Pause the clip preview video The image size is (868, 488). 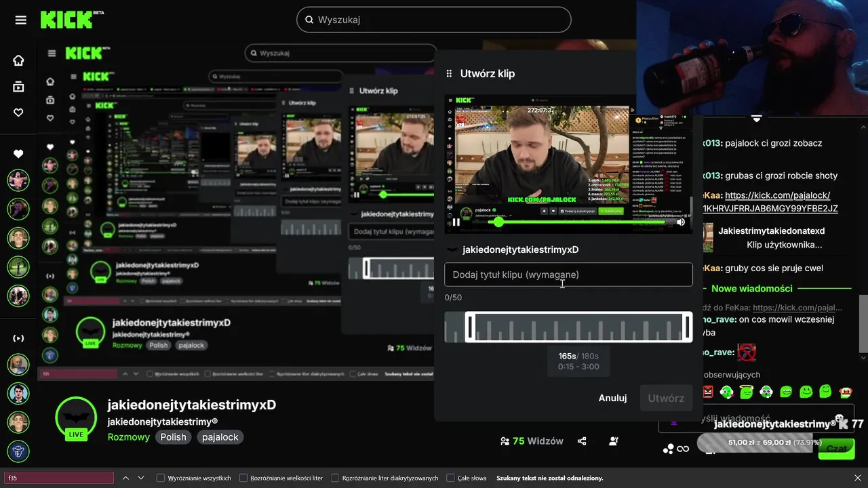[456, 222]
